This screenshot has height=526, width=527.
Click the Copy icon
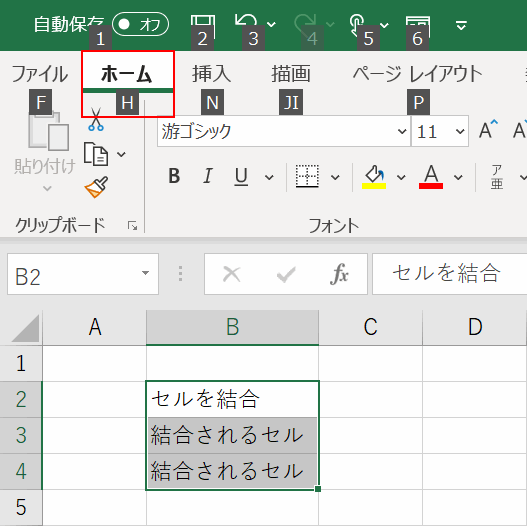(x=96, y=154)
